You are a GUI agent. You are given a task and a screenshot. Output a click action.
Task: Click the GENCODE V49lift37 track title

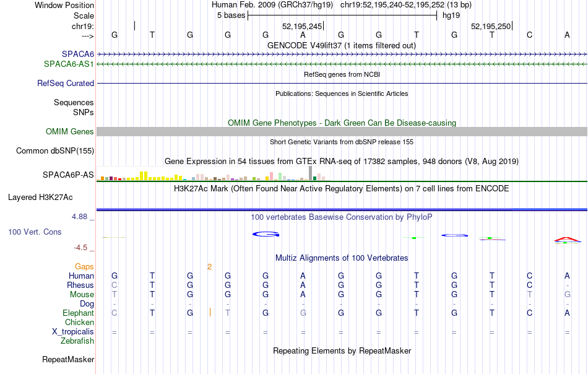coord(342,45)
